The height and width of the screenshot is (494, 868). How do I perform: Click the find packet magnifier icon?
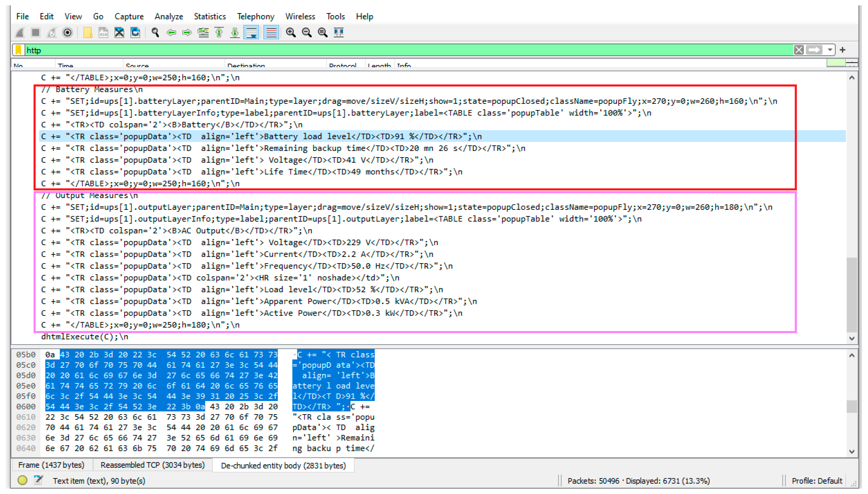(x=155, y=33)
